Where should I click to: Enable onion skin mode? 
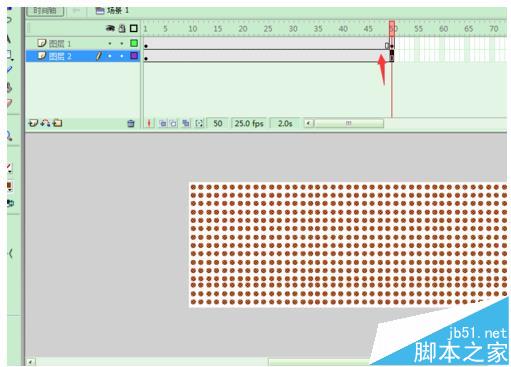[x=163, y=124]
